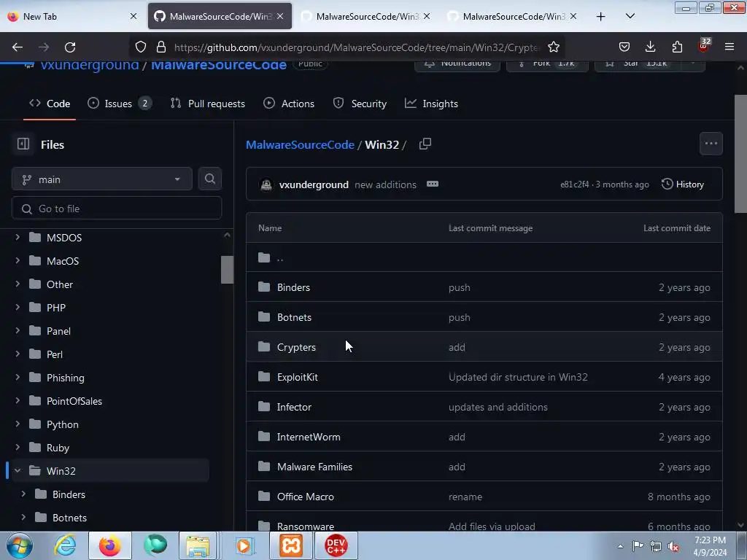
Task: Click the Firefox taskbar icon
Action: tap(109, 545)
